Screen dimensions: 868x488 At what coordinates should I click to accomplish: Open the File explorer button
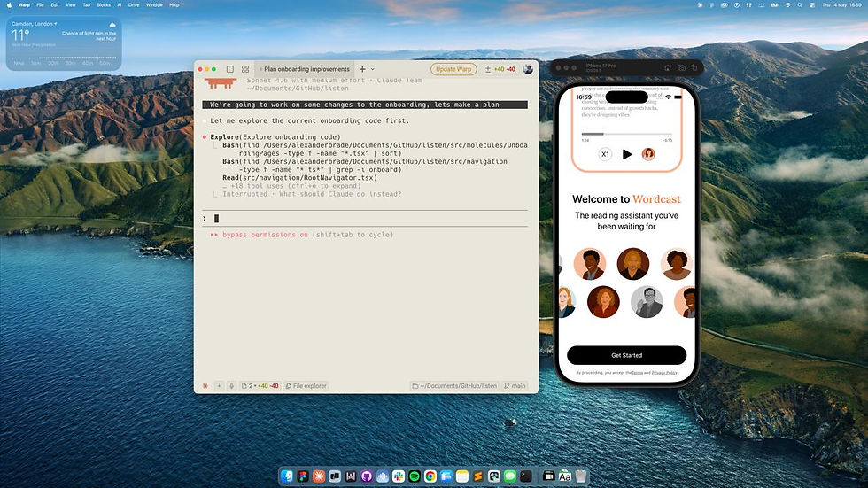tap(306, 385)
